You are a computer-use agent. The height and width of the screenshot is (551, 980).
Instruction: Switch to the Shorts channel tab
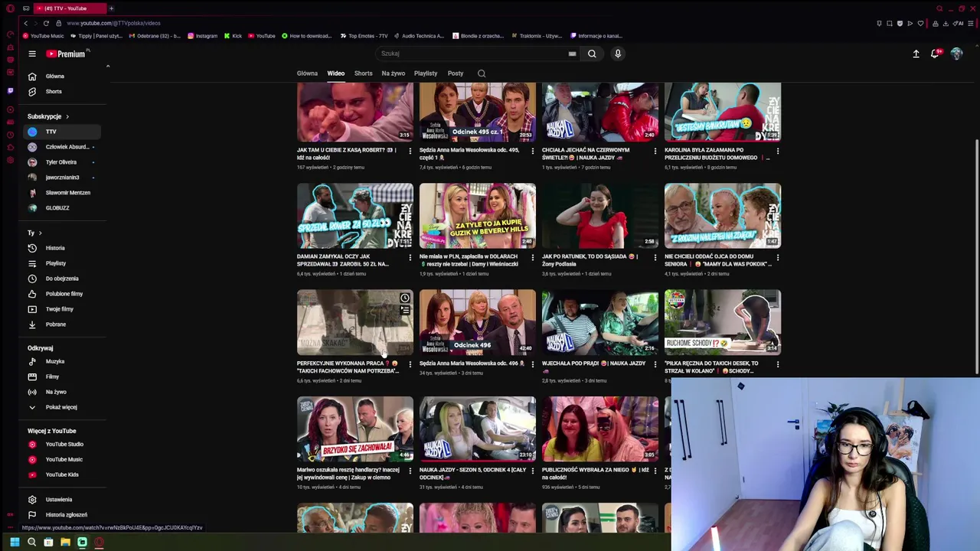(363, 73)
